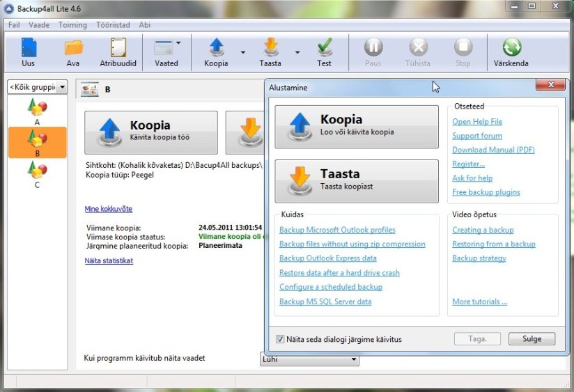This screenshot has width=574, height=392.
Task: Open Backup Microsoft Outlook profiles how-to
Action: pos(337,230)
